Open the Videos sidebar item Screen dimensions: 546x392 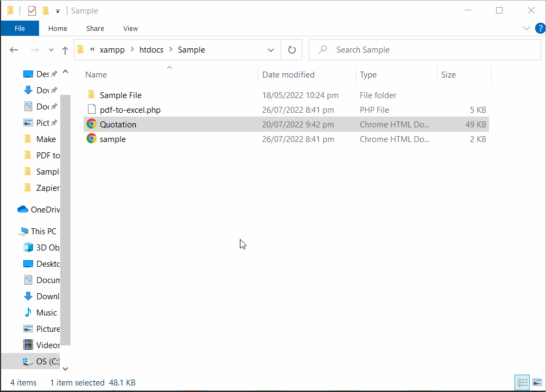41,345
